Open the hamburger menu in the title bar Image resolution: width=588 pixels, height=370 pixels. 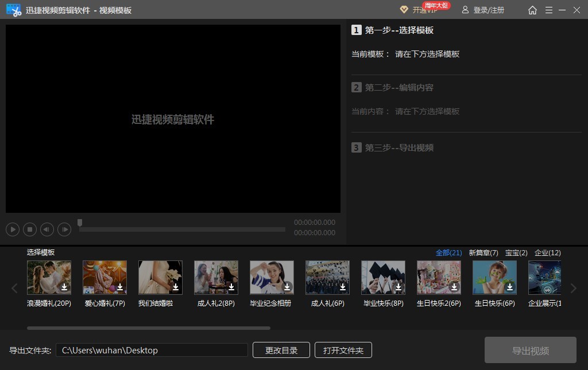tap(548, 10)
